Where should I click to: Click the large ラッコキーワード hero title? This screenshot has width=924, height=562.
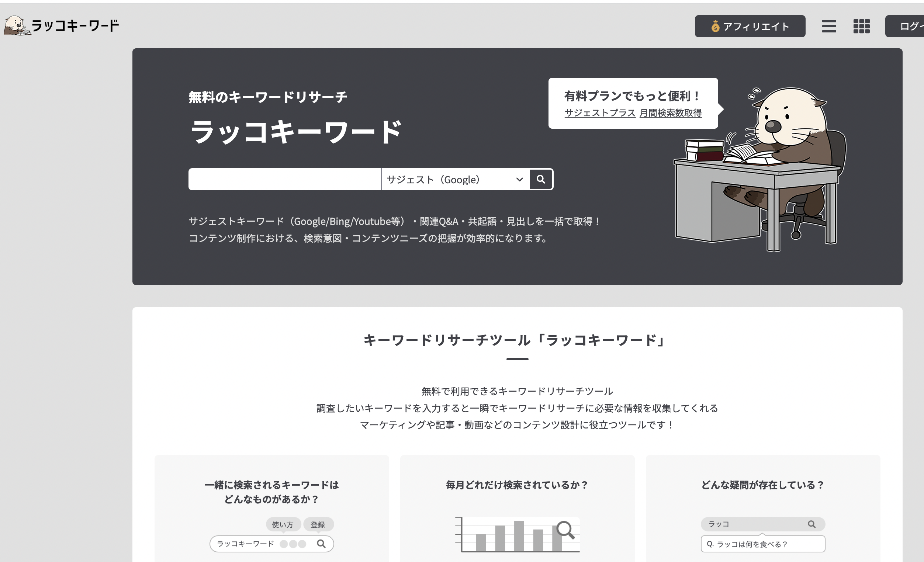[x=295, y=132]
